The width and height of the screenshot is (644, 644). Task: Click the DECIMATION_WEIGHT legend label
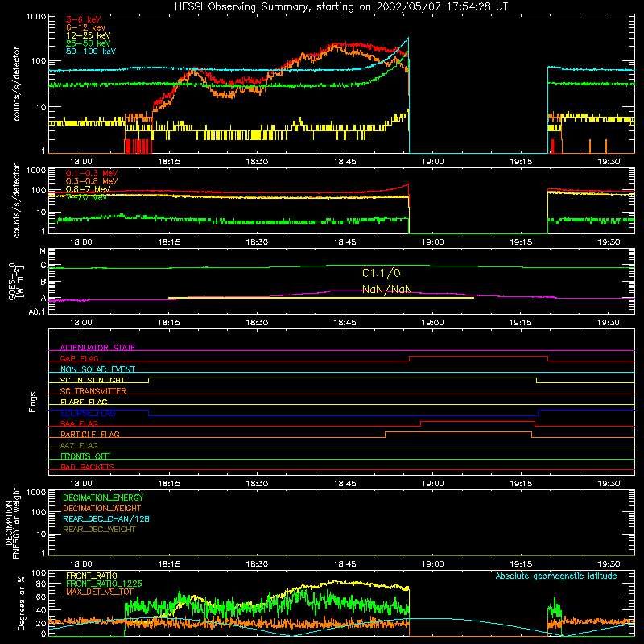[102, 508]
